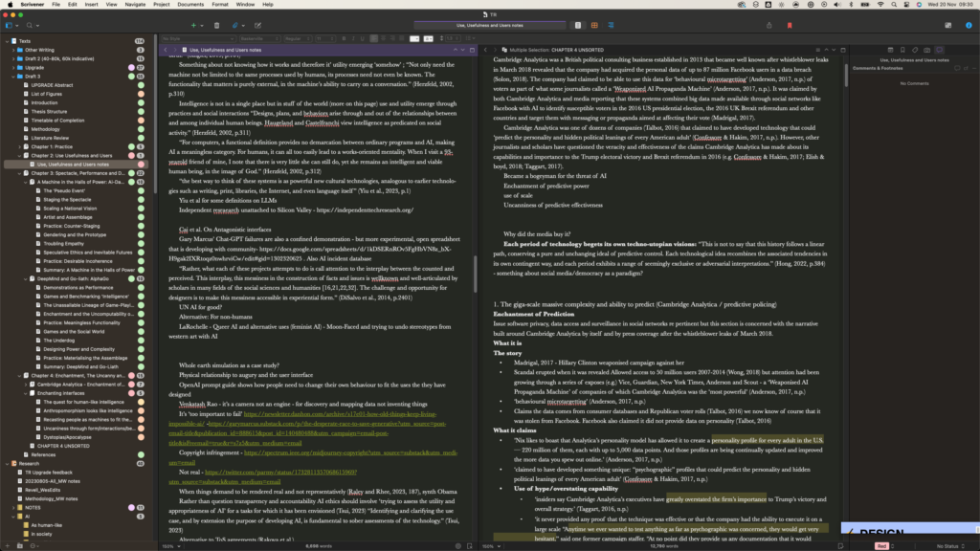Select CHAPTER 4 UNSORTED in binder
The width and height of the screenshot is (980, 551).
pos(63,446)
